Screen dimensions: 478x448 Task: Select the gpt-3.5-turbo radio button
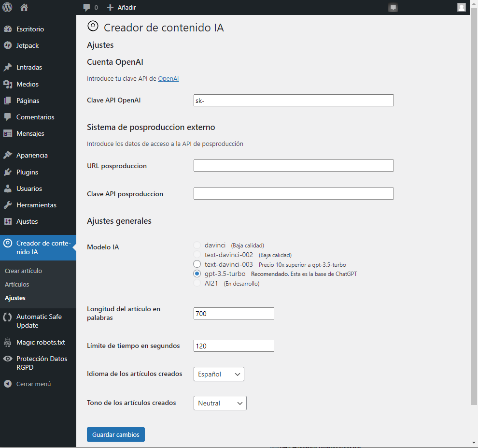click(x=197, y=274)
